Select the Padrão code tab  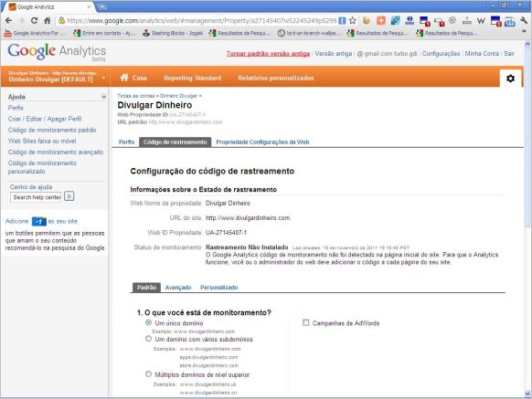146,288
